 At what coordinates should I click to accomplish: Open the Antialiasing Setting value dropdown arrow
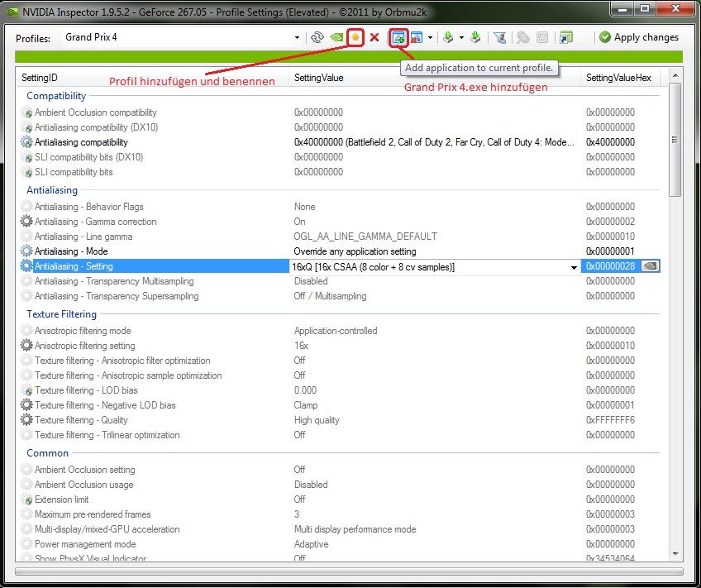coord(574,267)
